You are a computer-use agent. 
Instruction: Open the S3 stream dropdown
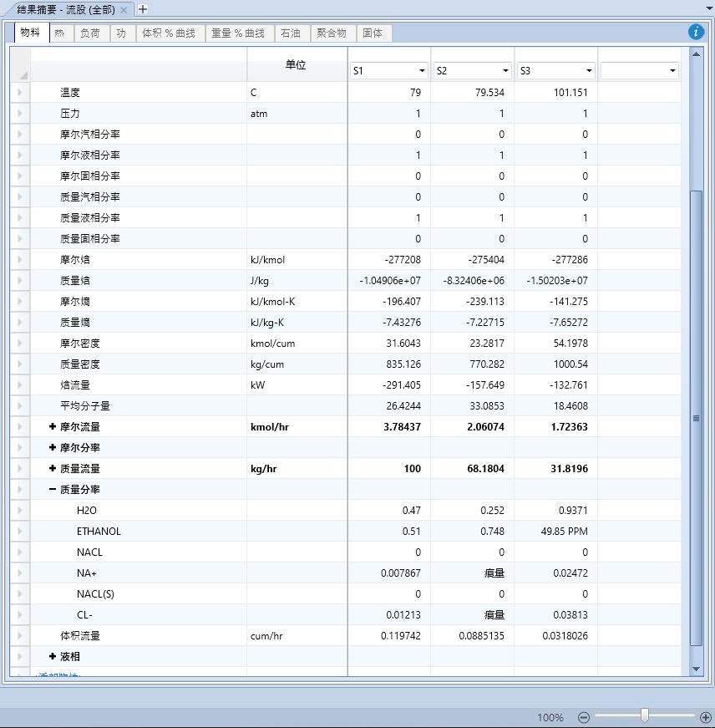[589, 71]
